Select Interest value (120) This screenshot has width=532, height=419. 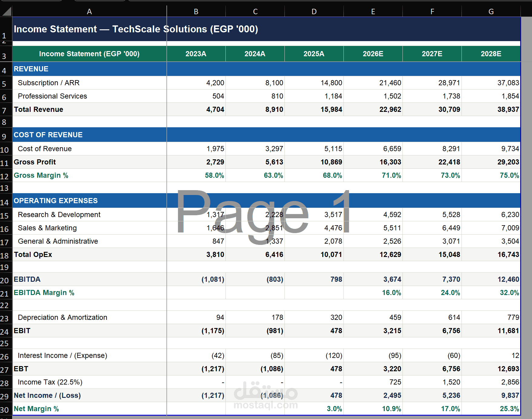coord(314,356)
